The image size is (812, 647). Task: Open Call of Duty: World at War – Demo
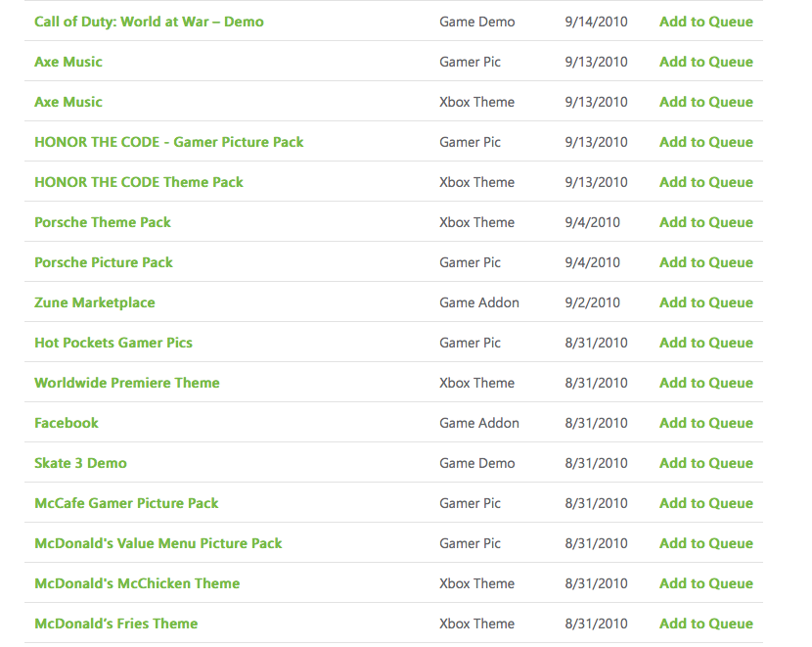tap(149, 22)
